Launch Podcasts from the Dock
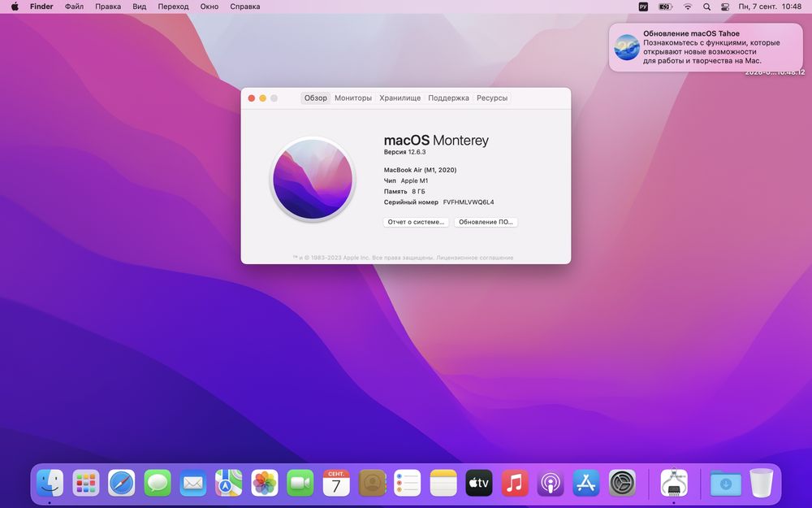Screen dimensions: 812x508 (551, 483)
